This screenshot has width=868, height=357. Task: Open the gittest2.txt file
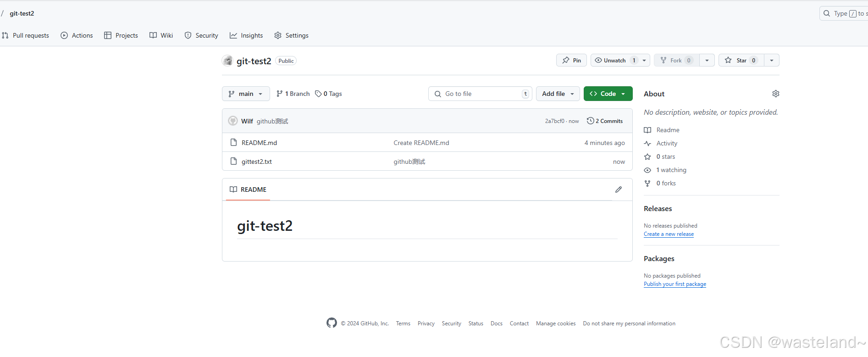pos(257,162)
